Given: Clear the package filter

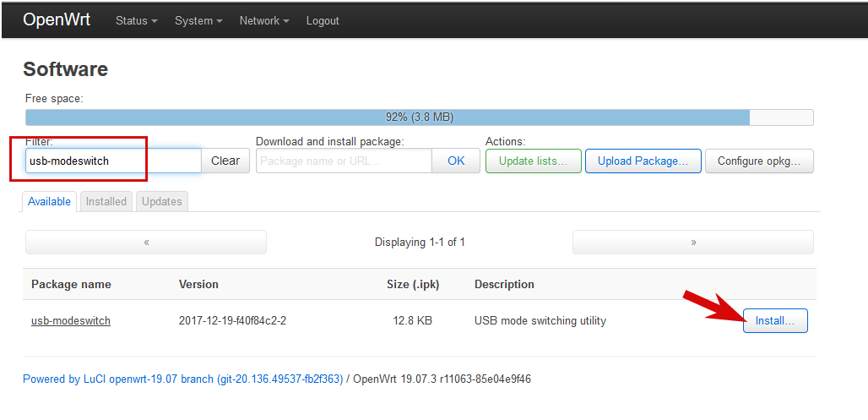Looking at the screenshot, I should tap(225, 161).
